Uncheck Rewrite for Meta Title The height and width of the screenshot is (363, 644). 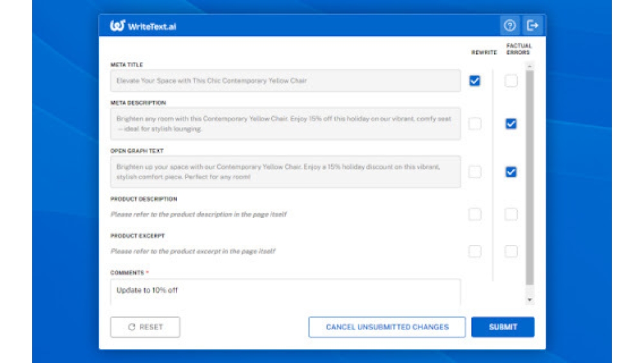tap(475, 81)
